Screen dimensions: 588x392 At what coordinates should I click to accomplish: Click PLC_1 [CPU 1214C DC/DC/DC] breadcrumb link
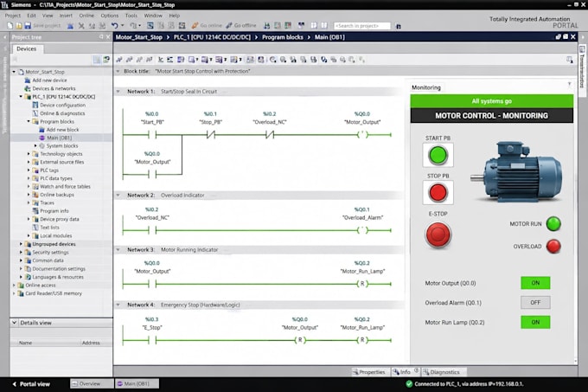[212, 37]
